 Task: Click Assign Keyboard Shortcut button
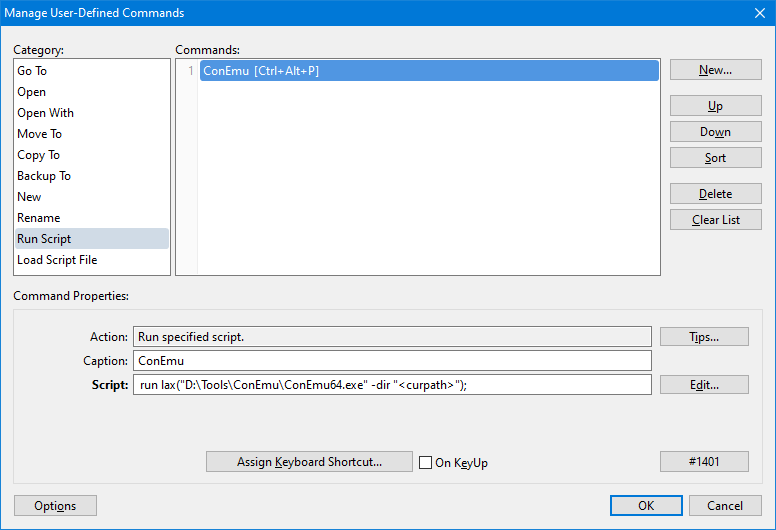[x=309, y=462]
